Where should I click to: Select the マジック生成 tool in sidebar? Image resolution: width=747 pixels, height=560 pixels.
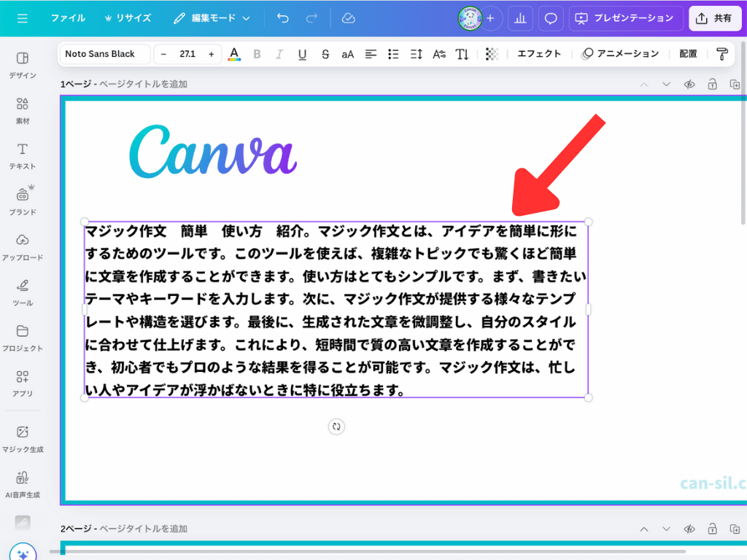pyautogui.click(x=22, y=438)
